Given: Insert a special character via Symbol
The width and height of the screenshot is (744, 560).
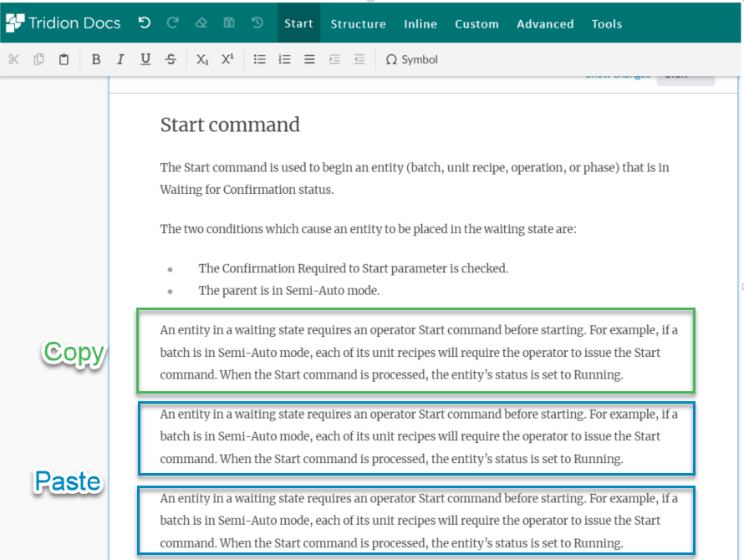Looking at the screenshot, I should [x=411, y=59].
